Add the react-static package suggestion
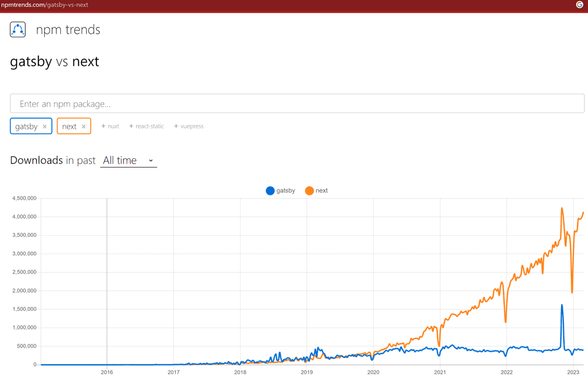588x378 pixels. click(x=146, y=126)
